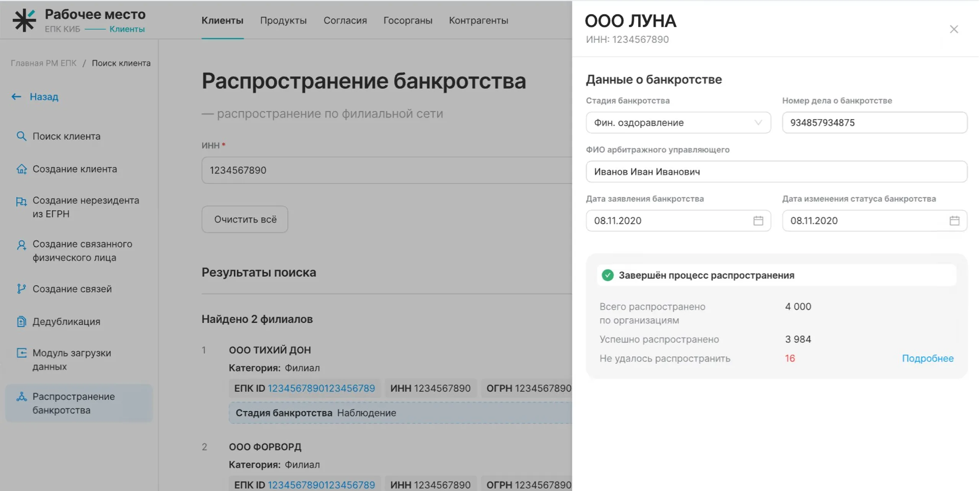
Task: Click the ИНН input field in search form
Action: [x=387, y=170]
